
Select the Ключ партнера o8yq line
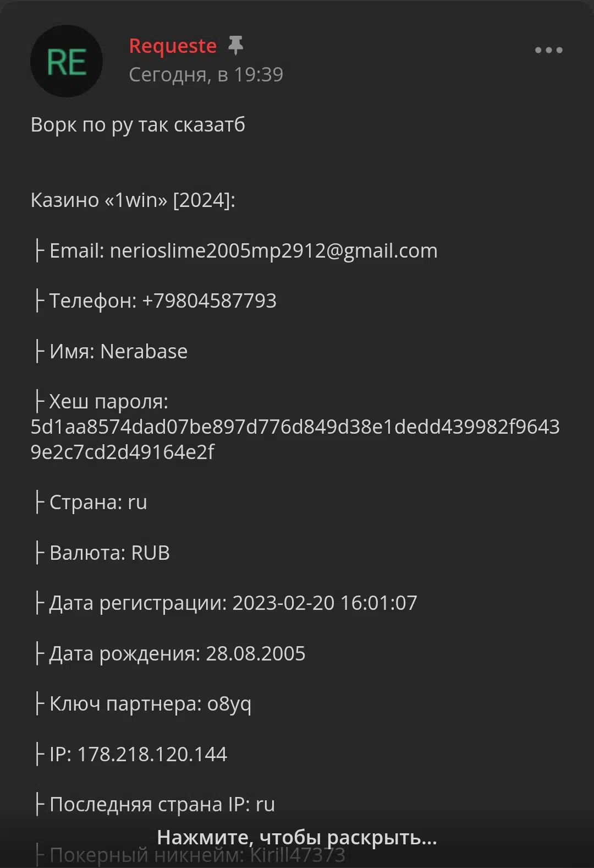[x=142, y=704]
